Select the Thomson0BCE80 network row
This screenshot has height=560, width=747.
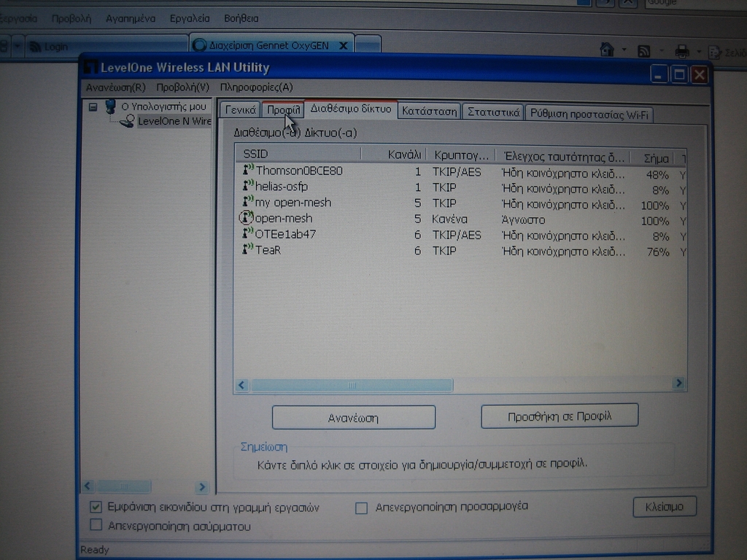(461, 172)
